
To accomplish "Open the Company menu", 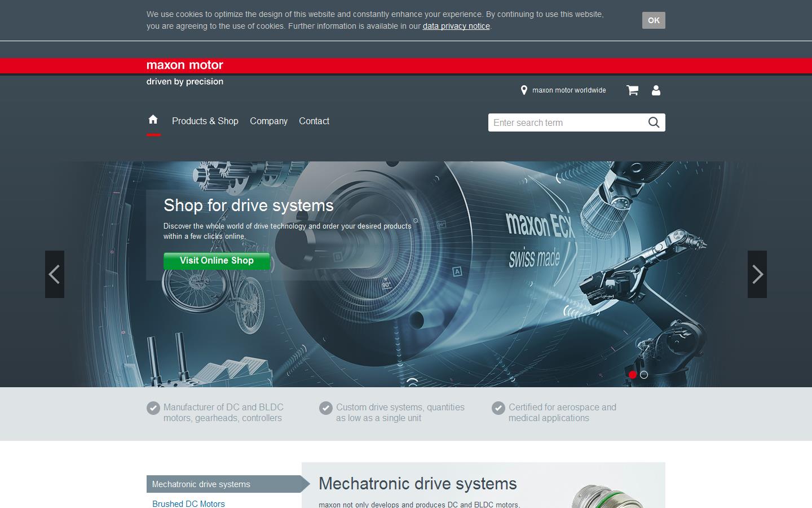I will [268, 121].
